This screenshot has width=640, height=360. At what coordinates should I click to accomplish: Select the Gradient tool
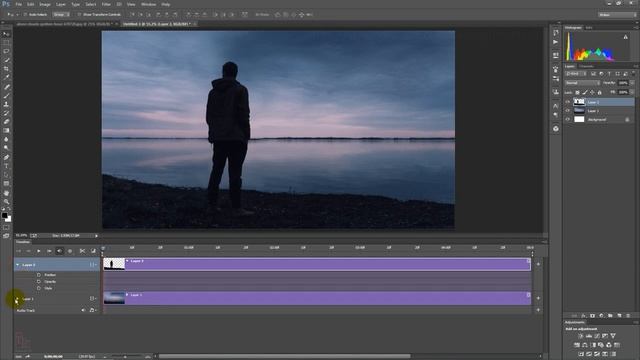tap(6, 131)
